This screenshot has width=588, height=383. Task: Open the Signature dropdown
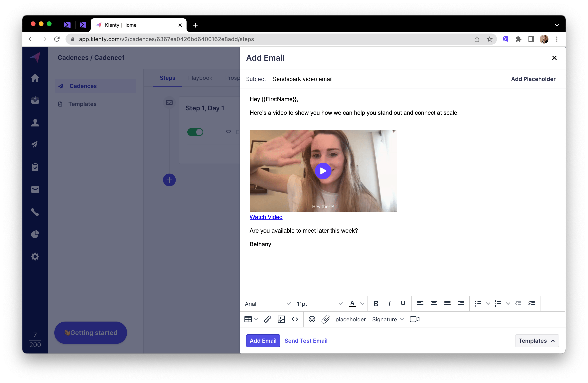[x=388, y=319]
